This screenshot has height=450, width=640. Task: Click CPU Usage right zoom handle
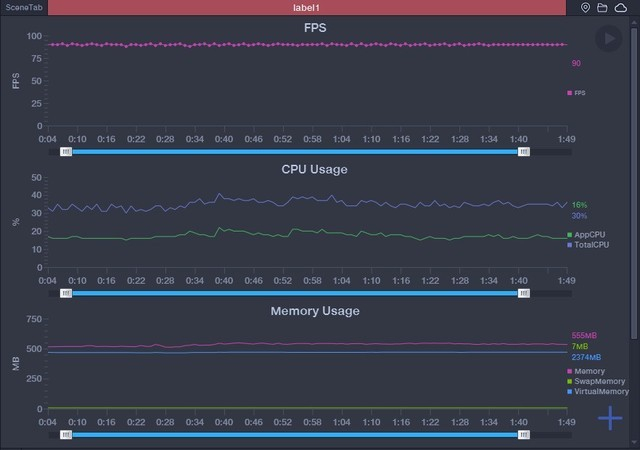(x=524, y=294)
